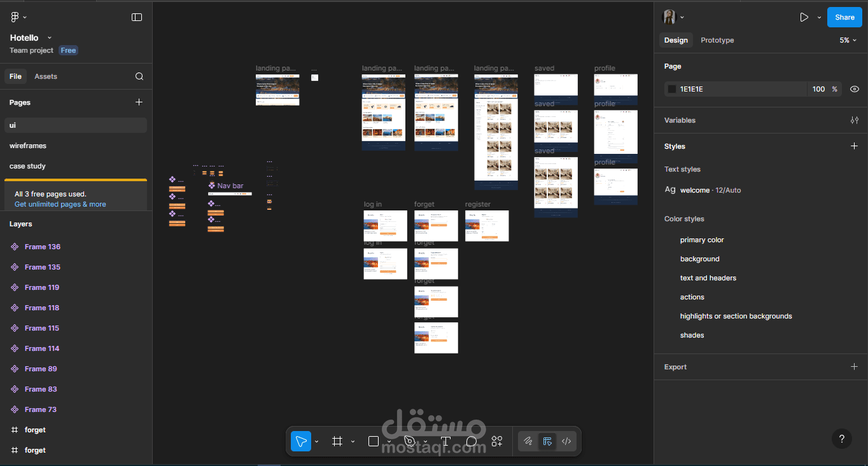This screenshot has width=868, height=466.
Task: Click the Free plan badge
Action: coord(68,50)
